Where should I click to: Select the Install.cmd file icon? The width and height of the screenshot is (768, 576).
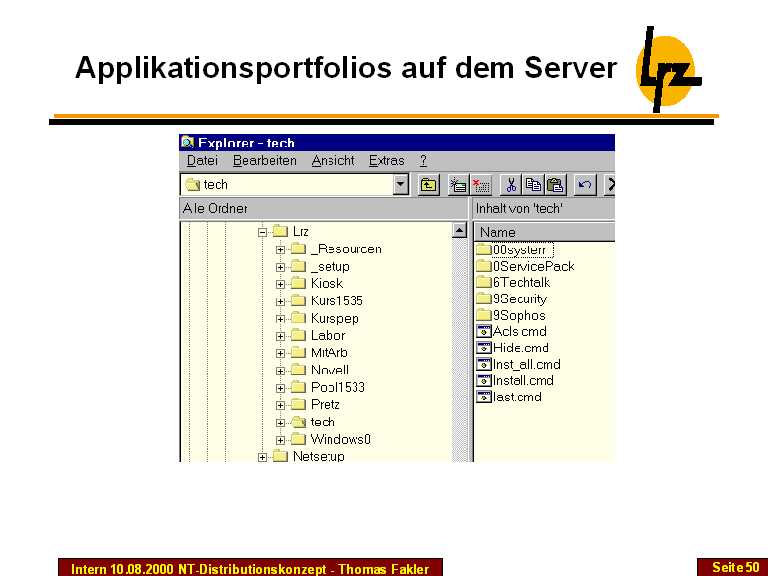484,380
